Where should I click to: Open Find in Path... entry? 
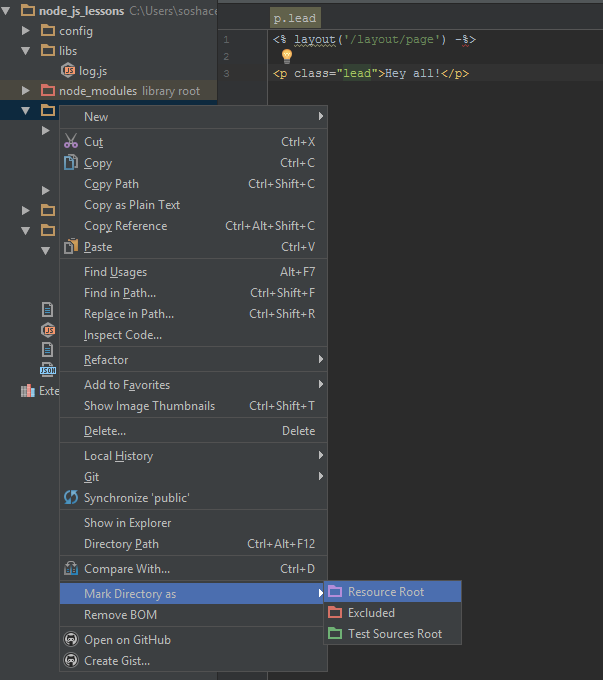[193, 293]
